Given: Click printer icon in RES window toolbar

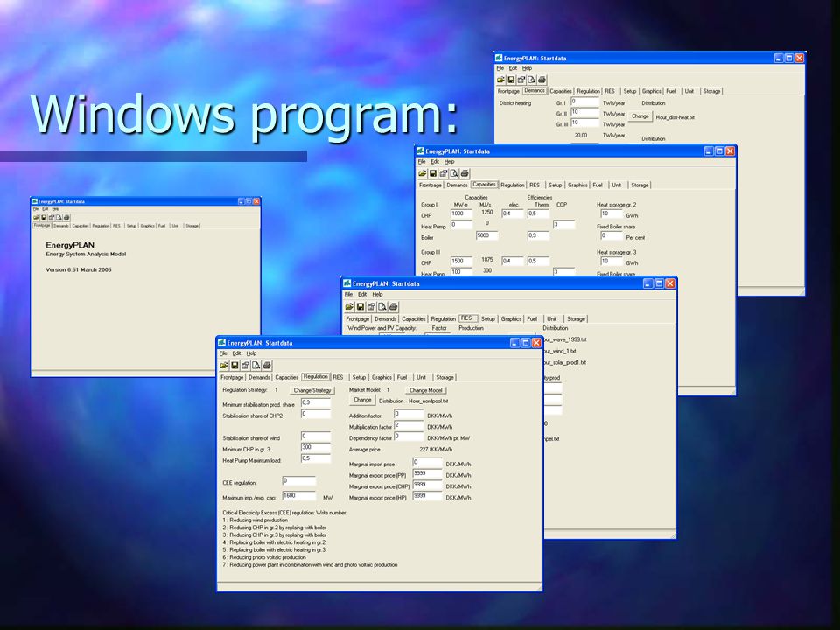Looking at the screenshot, I should pos(393,306).
